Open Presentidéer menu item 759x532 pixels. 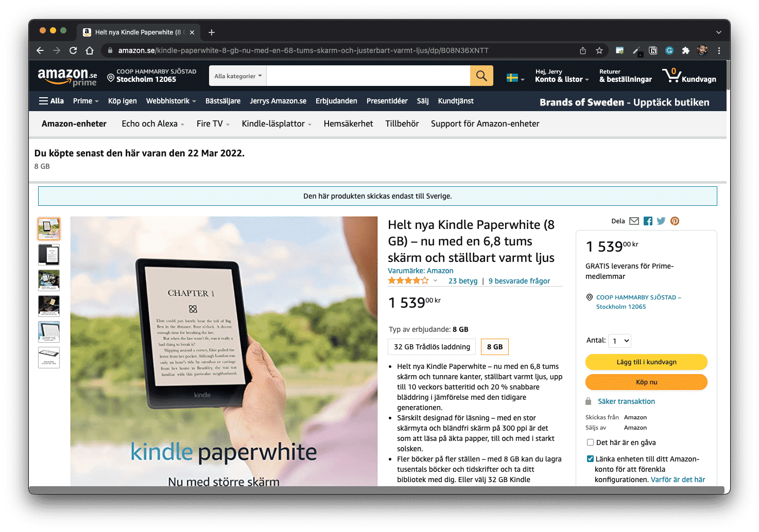pyautogui.click(x=387, y=101)
